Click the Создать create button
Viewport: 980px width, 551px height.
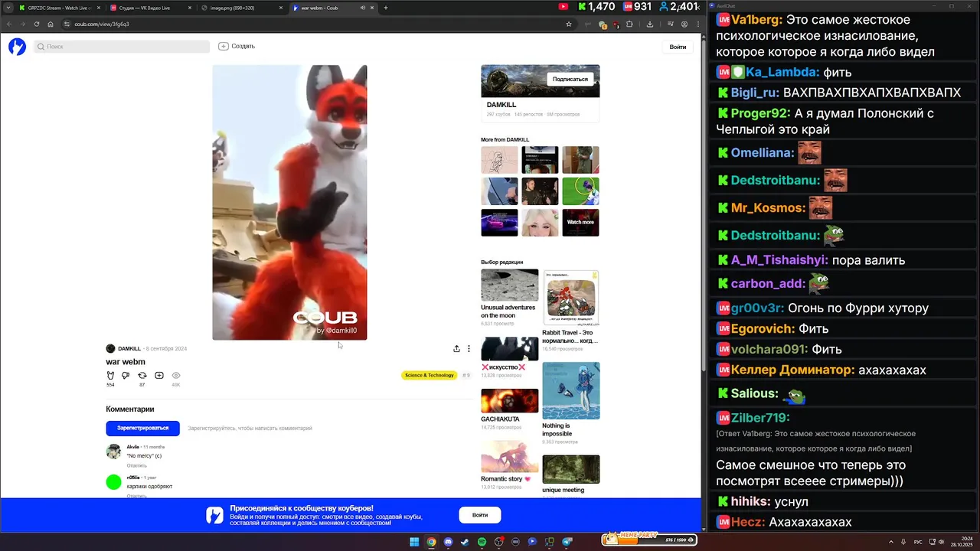click(237, 46)
